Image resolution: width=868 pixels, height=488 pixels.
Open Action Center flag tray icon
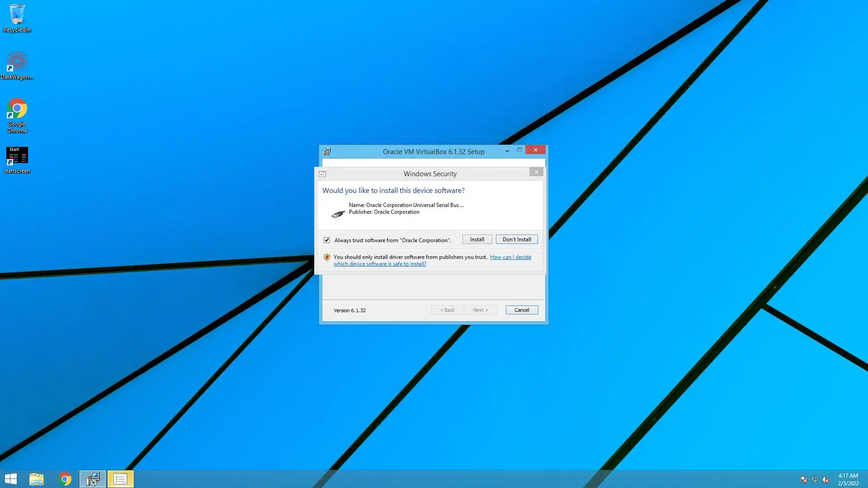(x=803, y=479)
